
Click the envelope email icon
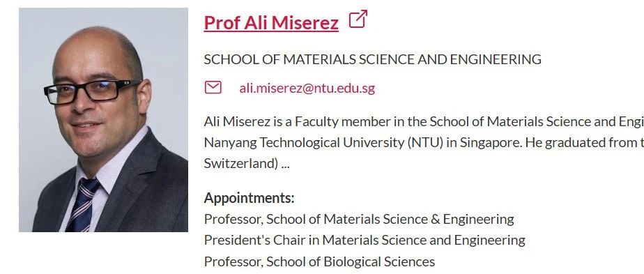(x=213, y=88)
